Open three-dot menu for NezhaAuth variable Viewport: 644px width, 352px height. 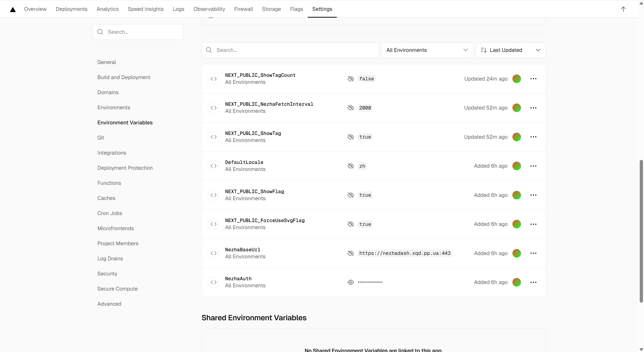(533, 282)
